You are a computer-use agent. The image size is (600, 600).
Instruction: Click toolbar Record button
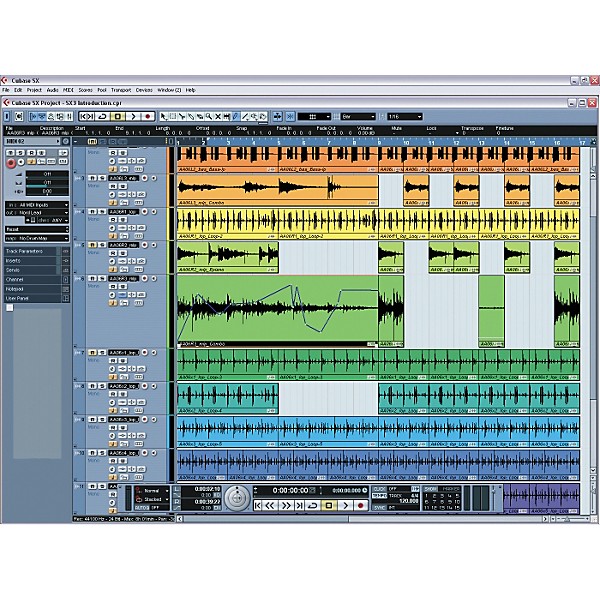pos(147,116)
